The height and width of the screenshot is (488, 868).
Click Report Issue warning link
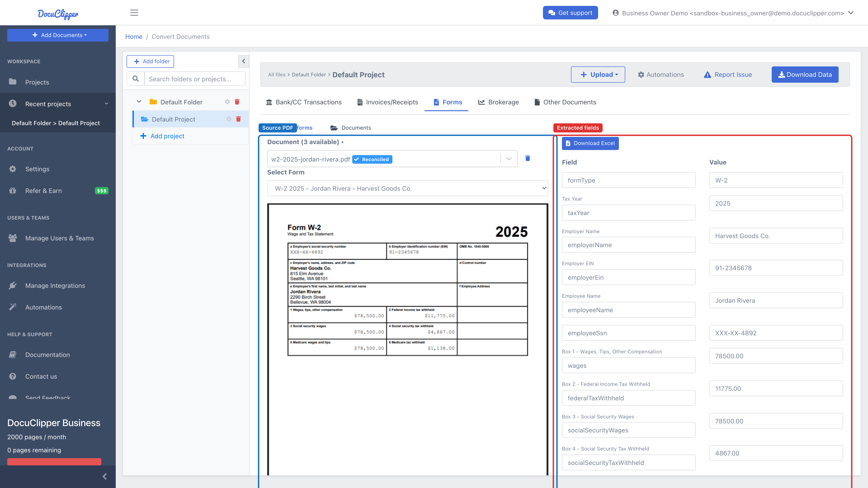tap(728, 74)
